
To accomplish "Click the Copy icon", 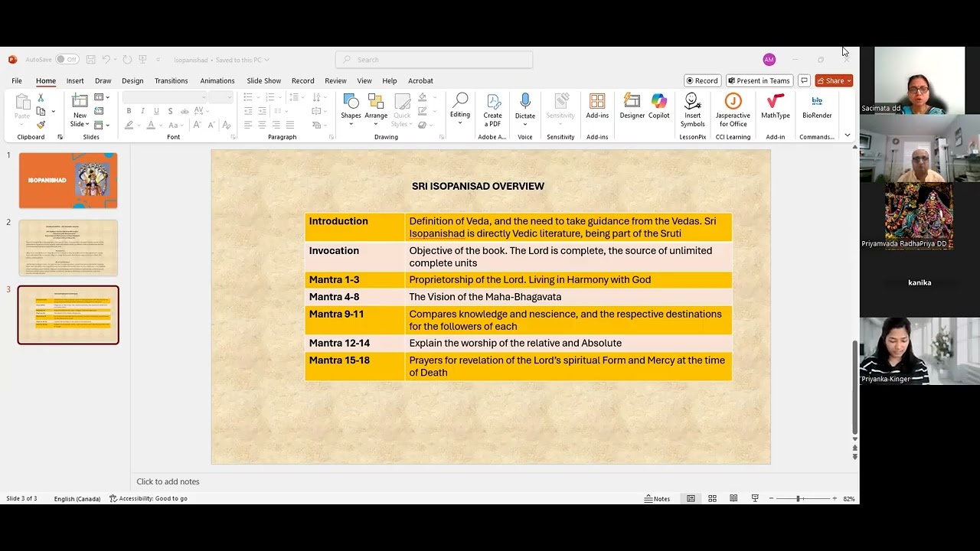I will 41,112.
